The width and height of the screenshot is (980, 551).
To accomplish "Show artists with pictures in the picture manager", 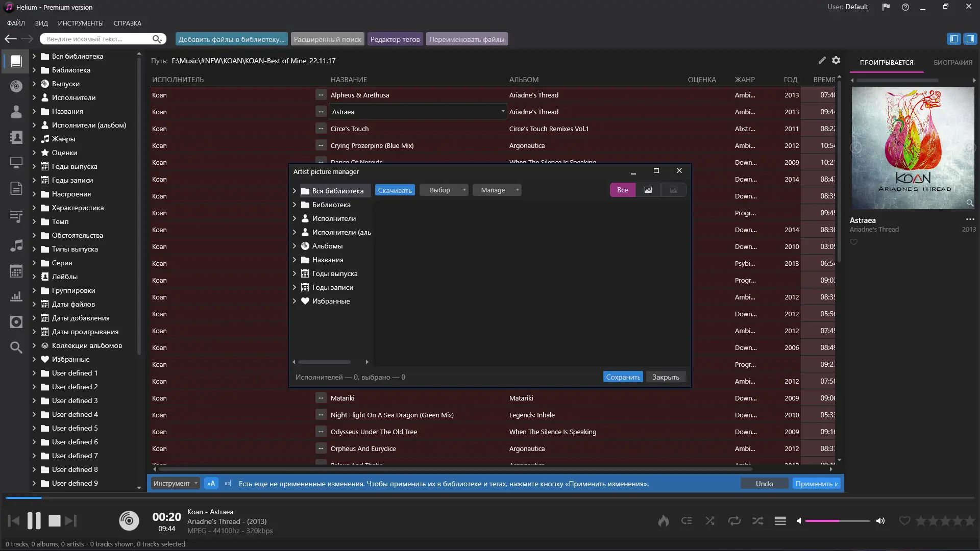I will 648,190.
